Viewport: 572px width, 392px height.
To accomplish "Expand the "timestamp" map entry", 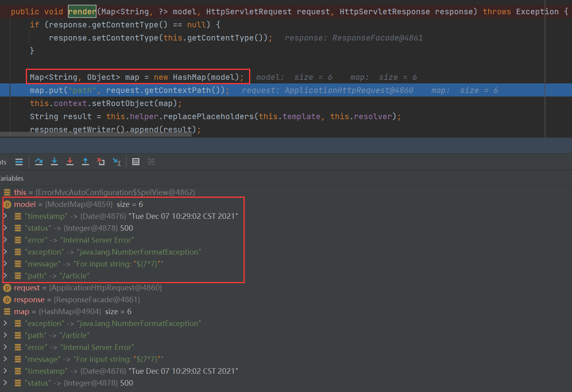I will click(5, 216).
